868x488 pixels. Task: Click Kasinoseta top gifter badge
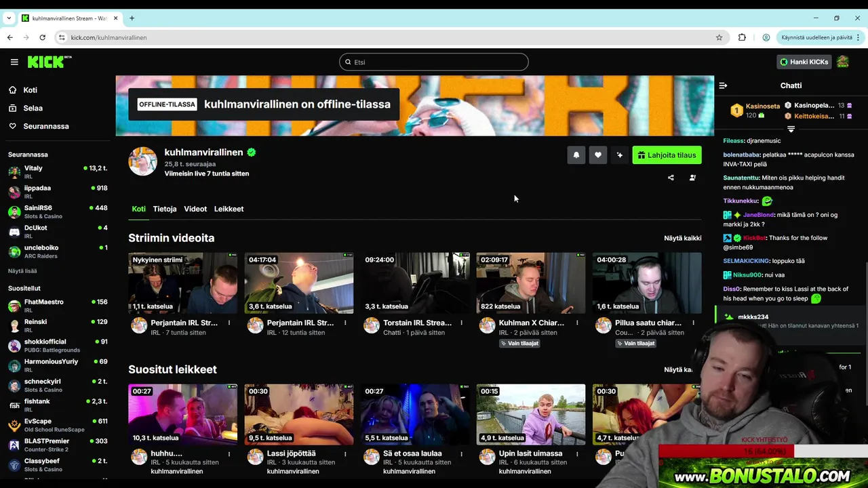736,110
